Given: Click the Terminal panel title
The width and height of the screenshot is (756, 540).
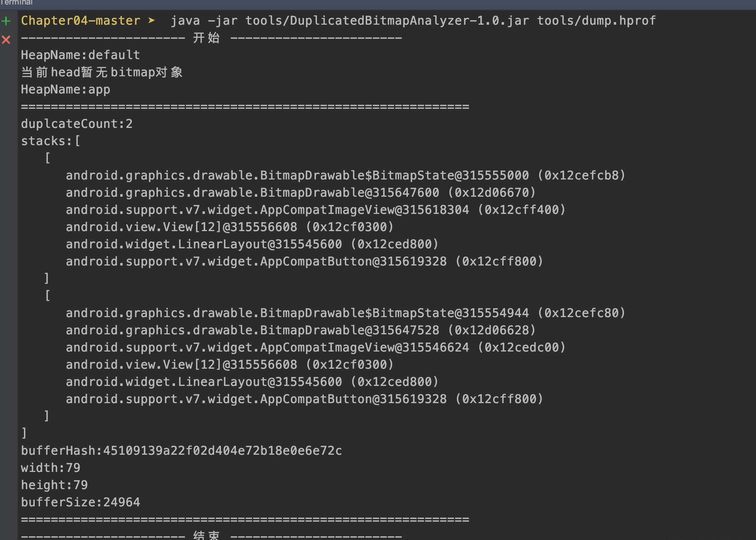Looking at the screenshot, I should [x=17, y=3].
